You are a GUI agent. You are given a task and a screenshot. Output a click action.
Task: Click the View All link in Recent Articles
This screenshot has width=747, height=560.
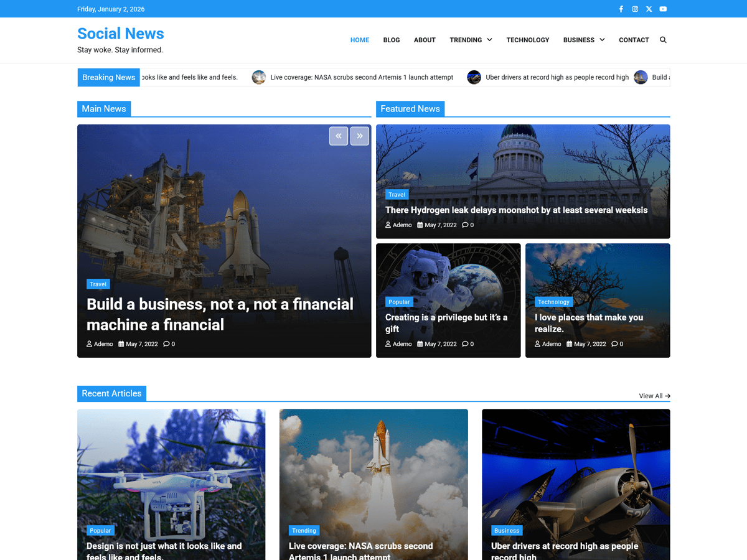coord(654,396)
